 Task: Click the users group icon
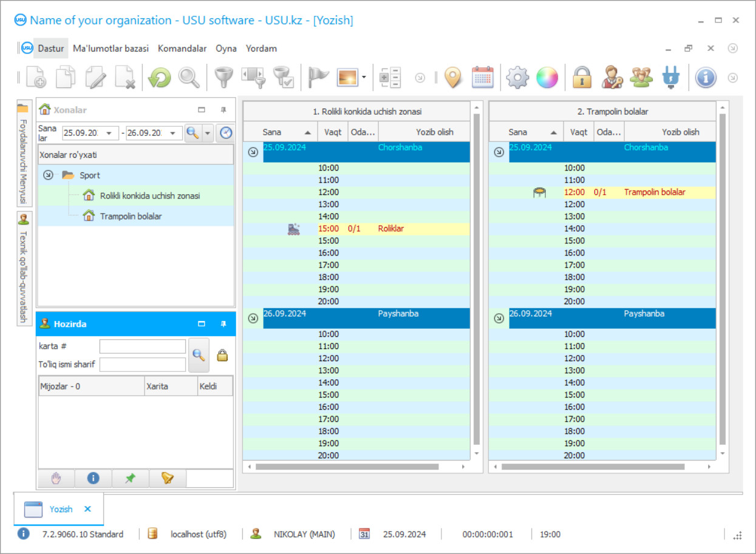click(x=641, y=78)
